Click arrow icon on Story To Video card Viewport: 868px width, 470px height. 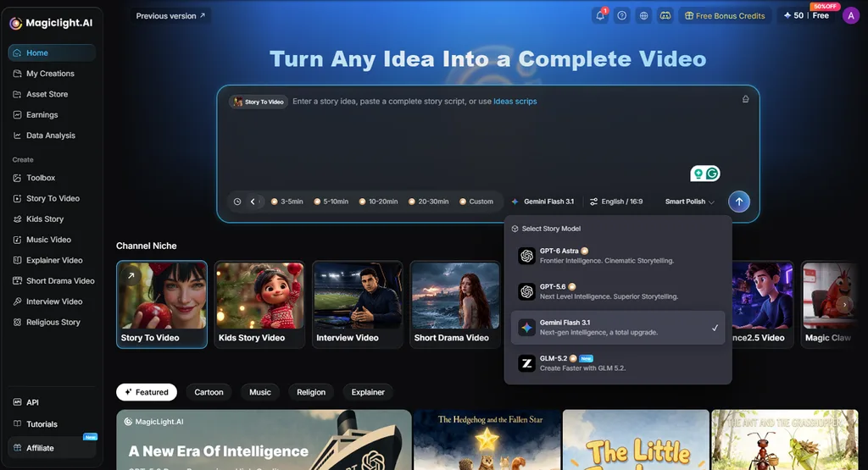[131, 275]
